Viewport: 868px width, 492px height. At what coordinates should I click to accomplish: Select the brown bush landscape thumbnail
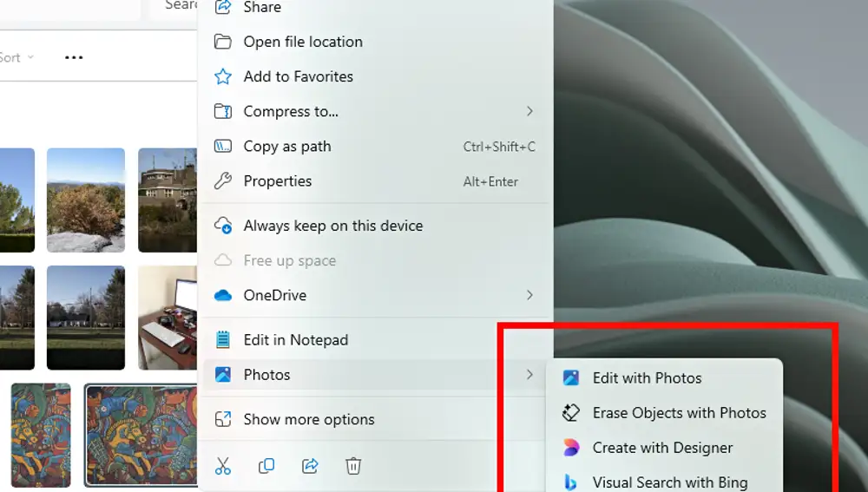click(x=86, y=200)
